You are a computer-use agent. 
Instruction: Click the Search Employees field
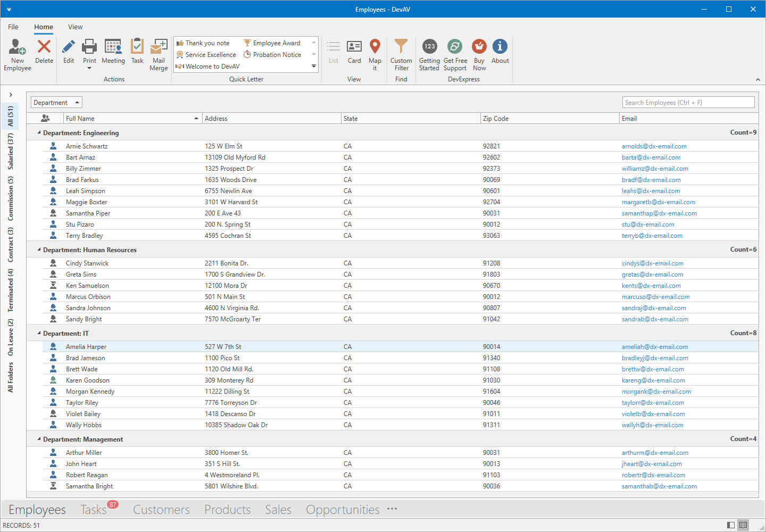tap(688, 102)
